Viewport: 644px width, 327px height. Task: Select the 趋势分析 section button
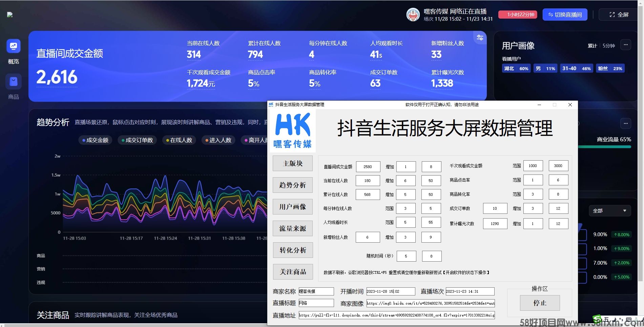[293, 185]
